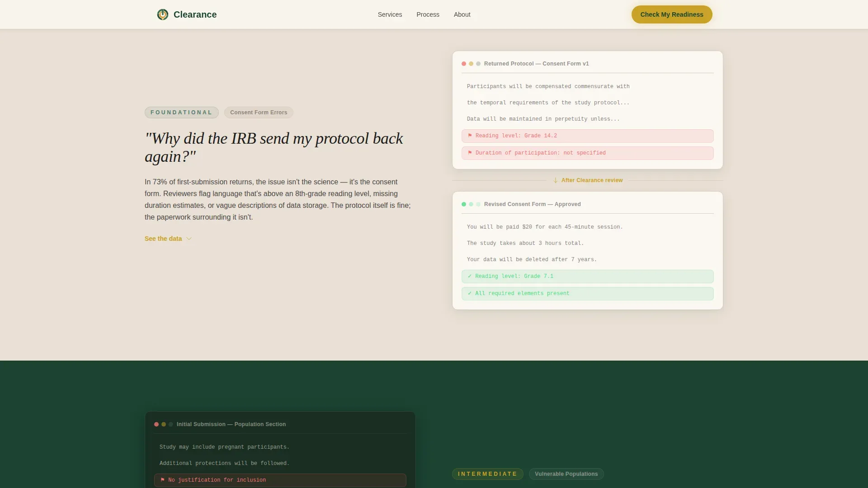Click 'Your data will be deleted after 7 years.' line
Viewport: 868px width, 488px height.
pyautogui.click(x=532, y=259)
